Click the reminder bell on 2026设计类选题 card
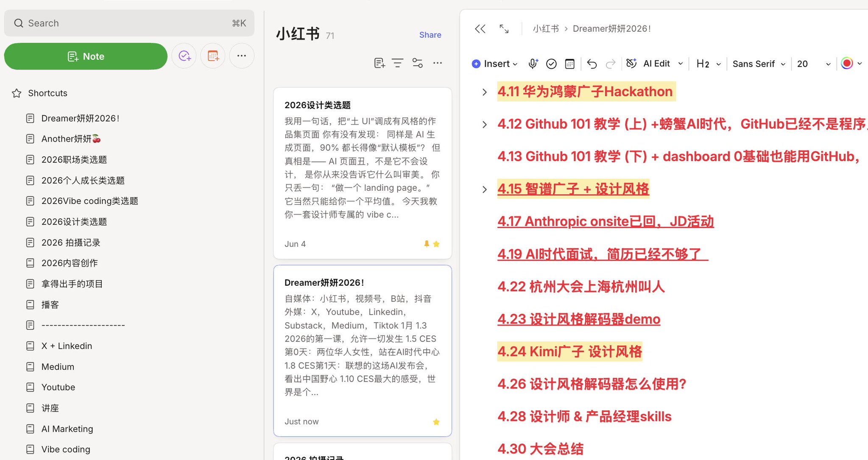The width and height of the screenshot is (868, 460). pyautogui.click(x=427, y=244)
